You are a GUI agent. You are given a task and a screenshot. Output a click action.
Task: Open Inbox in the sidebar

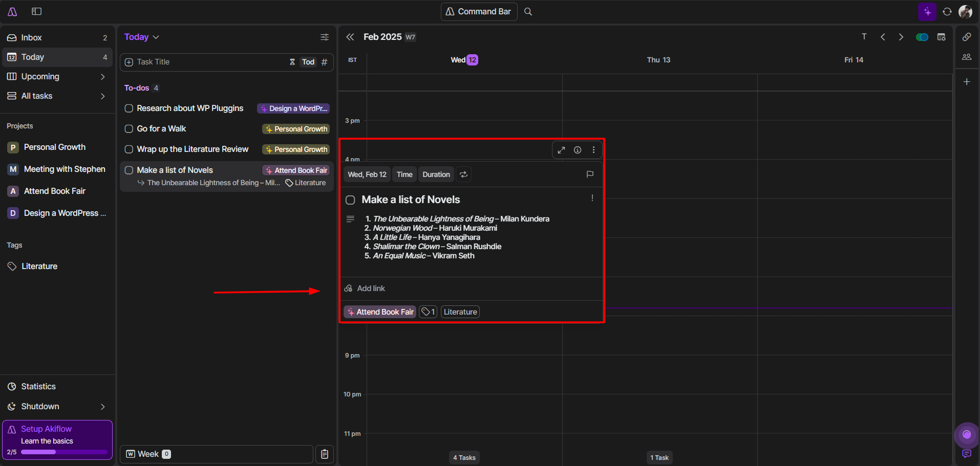coord(57,38)
